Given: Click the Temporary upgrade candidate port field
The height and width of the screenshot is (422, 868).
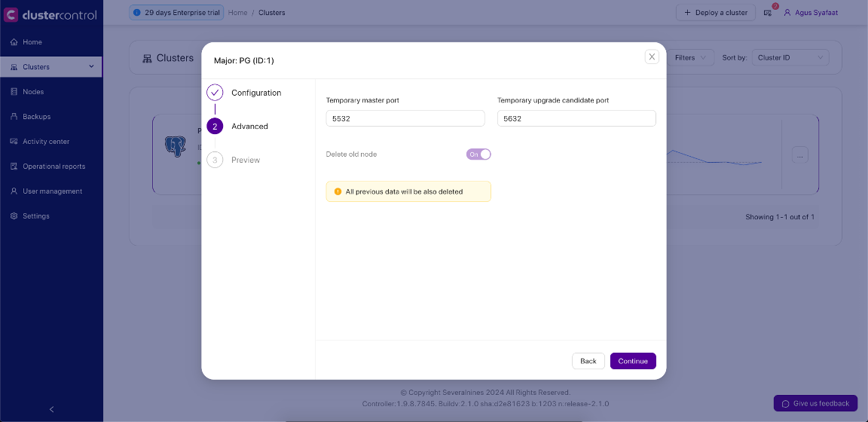Looking at the screenshot, I should point(576,118).
